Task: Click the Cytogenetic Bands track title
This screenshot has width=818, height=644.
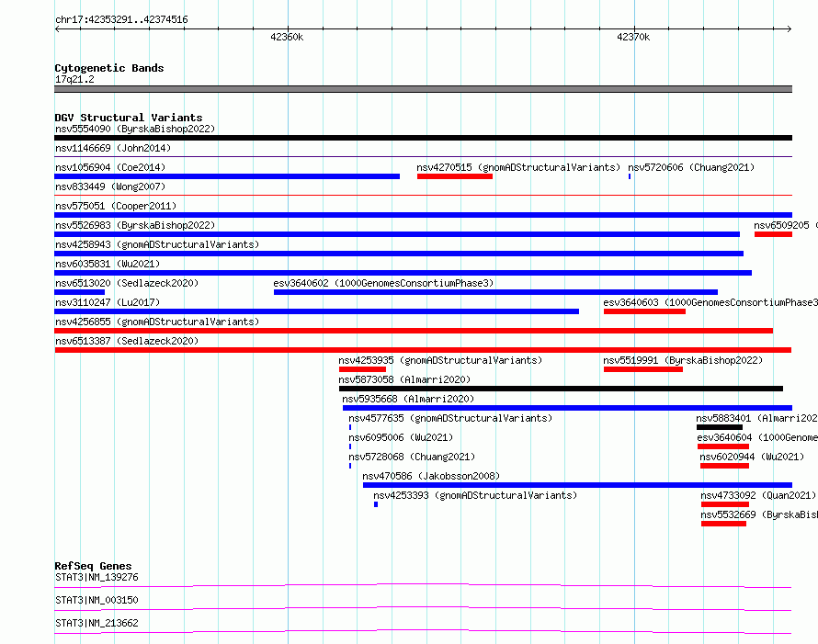Action: (109, 68)
